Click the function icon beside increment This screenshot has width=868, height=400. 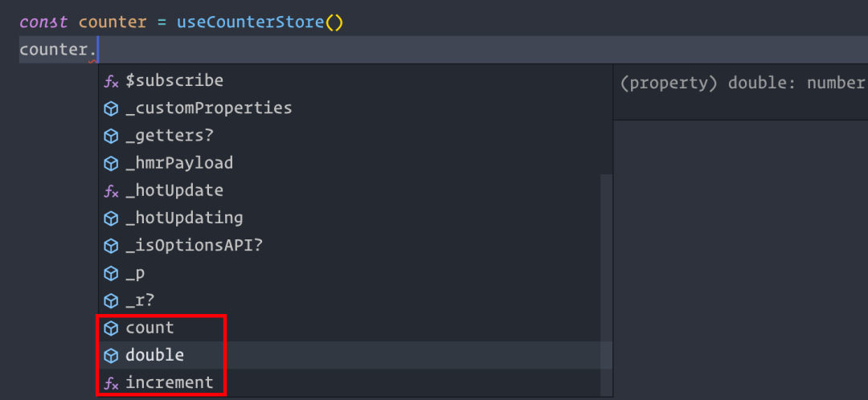tap(112, 383)
